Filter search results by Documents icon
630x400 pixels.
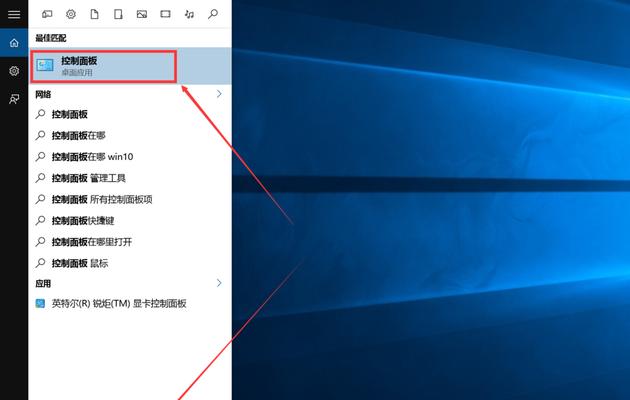(x=94, y=14)
